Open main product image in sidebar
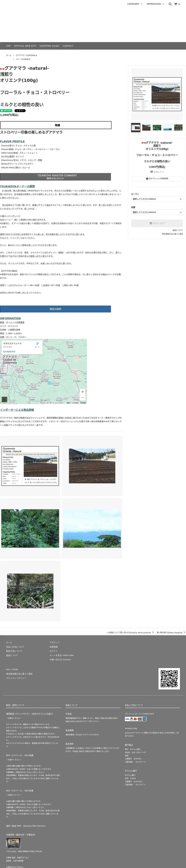 coord(157,94)
